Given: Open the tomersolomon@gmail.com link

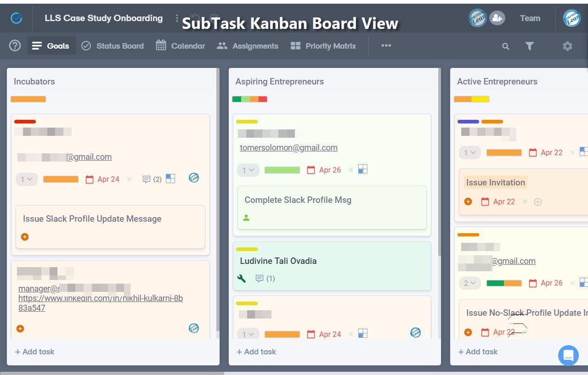Looking at the screenshot, I should (289, 148).
